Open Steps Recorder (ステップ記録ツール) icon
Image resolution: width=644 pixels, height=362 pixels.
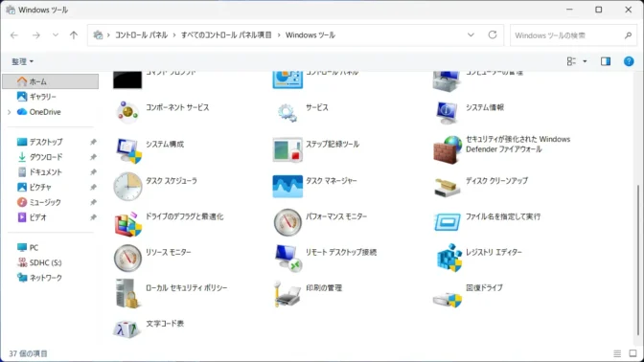click(287, 149)
